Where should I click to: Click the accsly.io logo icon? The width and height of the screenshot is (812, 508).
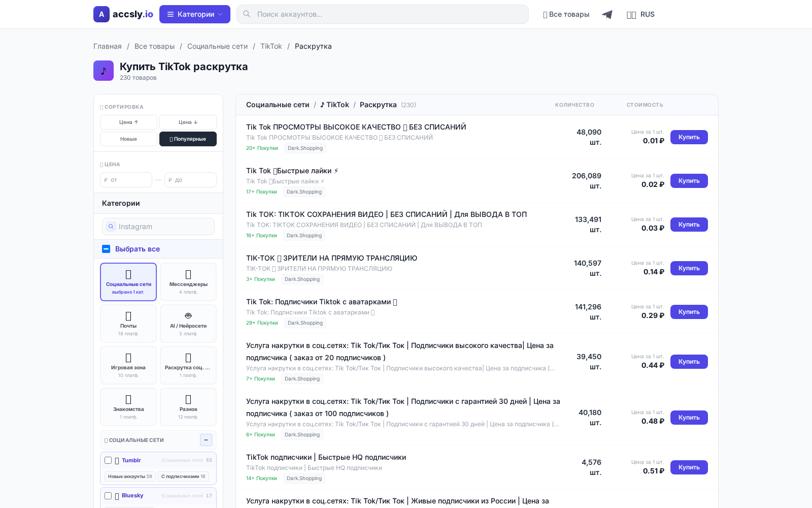101,14
